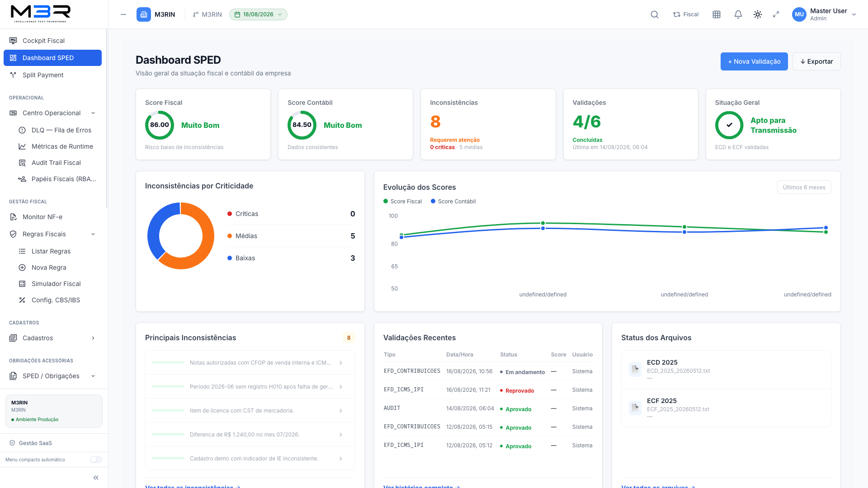
Task: Open the search icon in top bar
Action: [x=654, y=14]
